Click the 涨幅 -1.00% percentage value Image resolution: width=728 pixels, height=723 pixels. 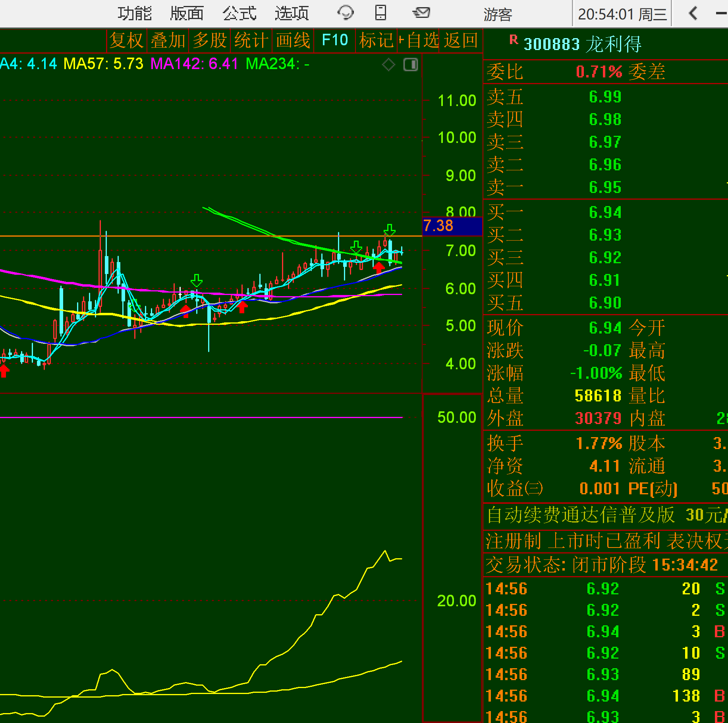click(596, 373)
